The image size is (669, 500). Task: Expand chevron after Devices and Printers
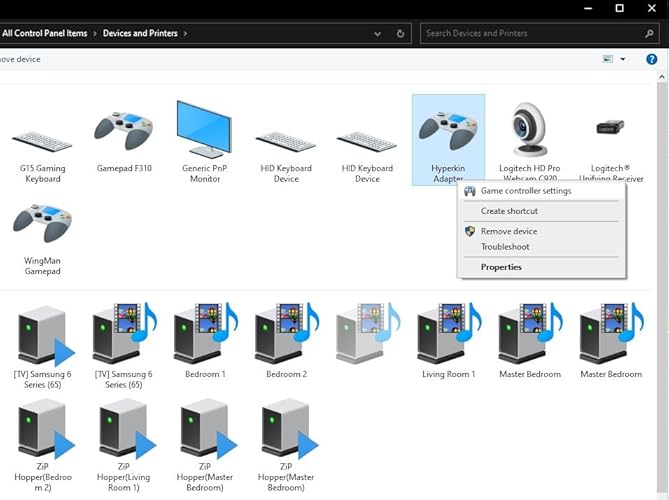coord(185,33)
